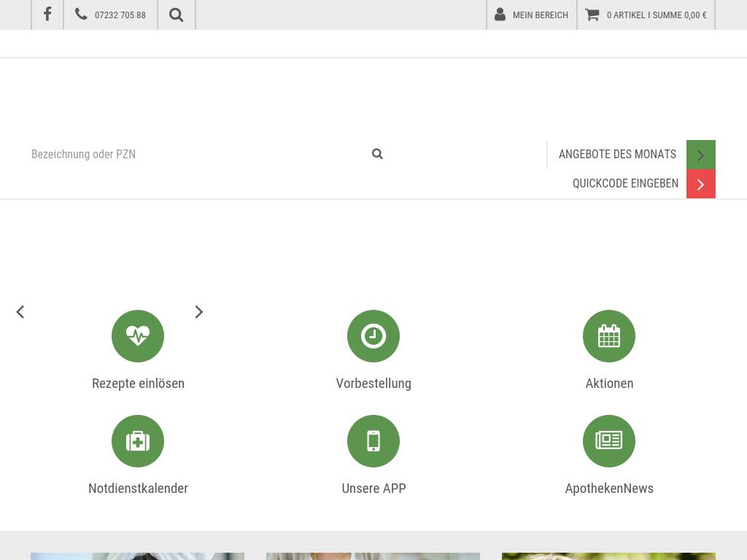Submit search with magnifier icon in field
This screenshot has width=747, height=560.
[377, 154]
